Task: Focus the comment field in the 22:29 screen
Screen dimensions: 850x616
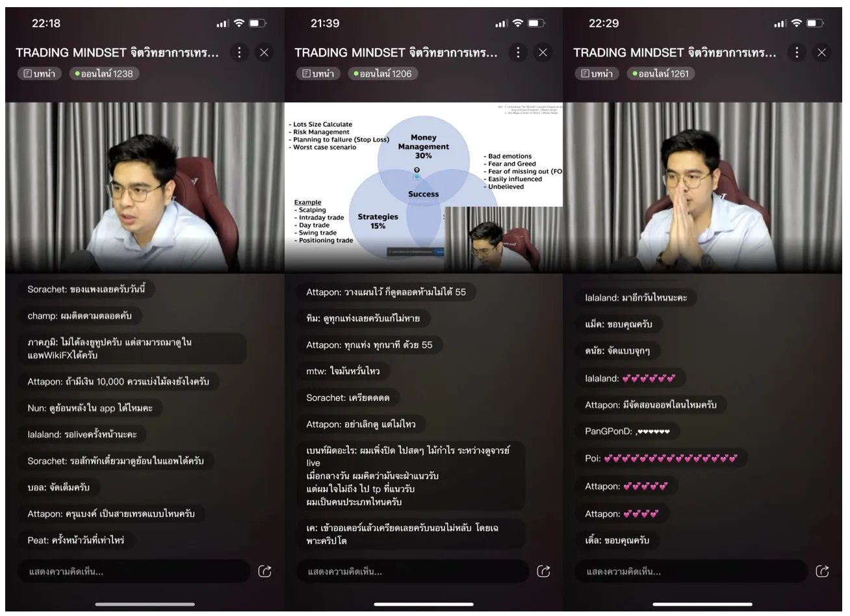Action: [x=691, y=572]
